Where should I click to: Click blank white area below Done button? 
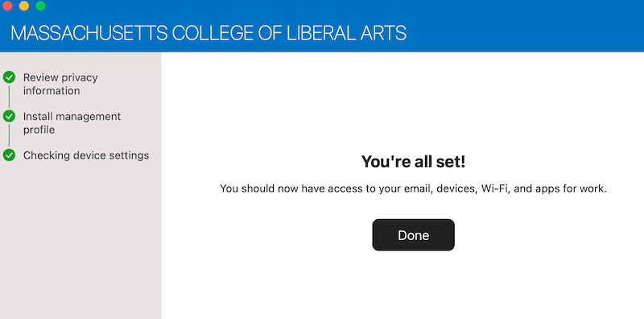coord(413,286)
